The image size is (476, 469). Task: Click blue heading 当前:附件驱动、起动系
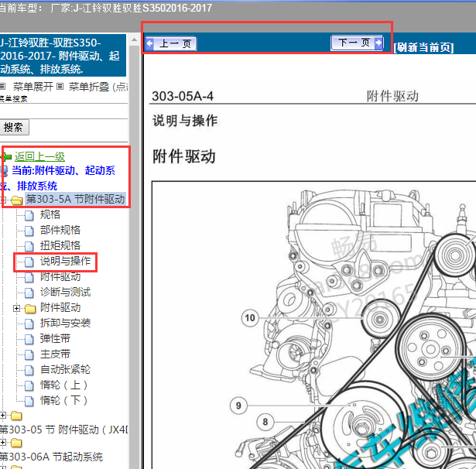(63, 170)
